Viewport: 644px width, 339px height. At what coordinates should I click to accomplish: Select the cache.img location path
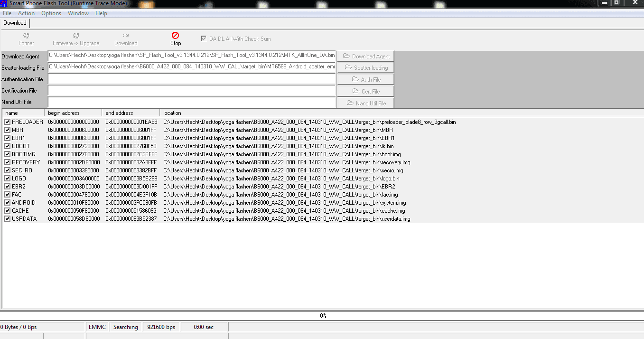tap(284, 211)
